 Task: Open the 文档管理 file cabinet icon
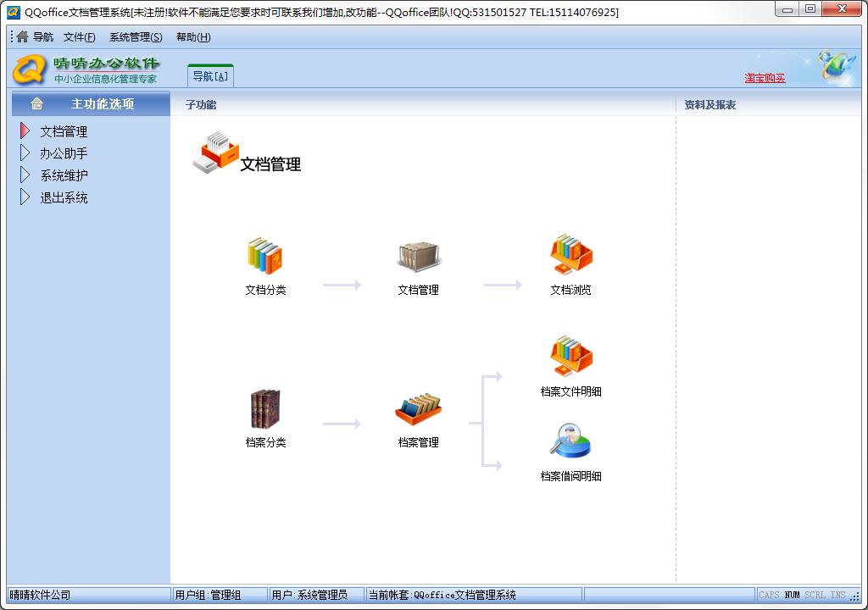coord(418,257)
